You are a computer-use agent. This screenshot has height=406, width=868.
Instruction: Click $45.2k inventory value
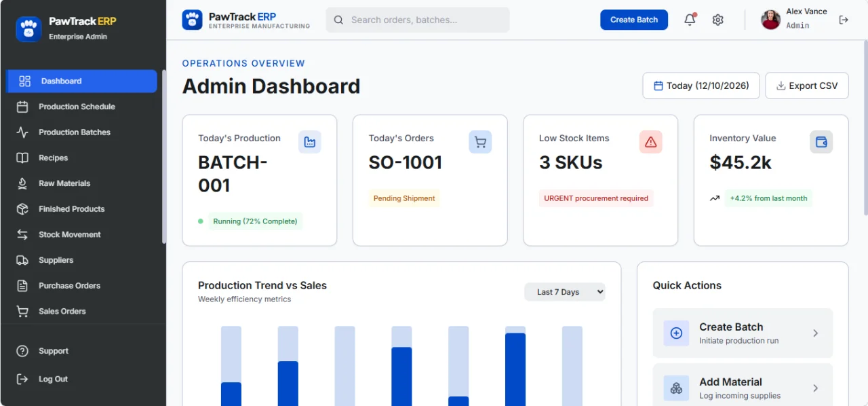[741, 163]
